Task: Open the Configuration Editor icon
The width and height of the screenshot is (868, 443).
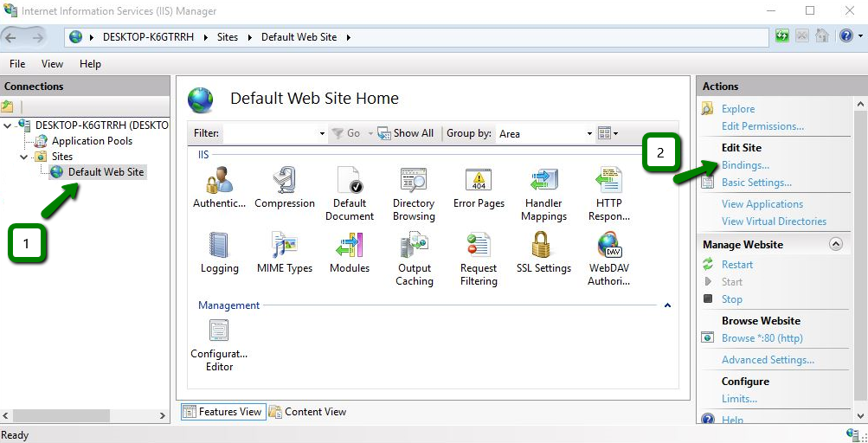Action: 219,332
